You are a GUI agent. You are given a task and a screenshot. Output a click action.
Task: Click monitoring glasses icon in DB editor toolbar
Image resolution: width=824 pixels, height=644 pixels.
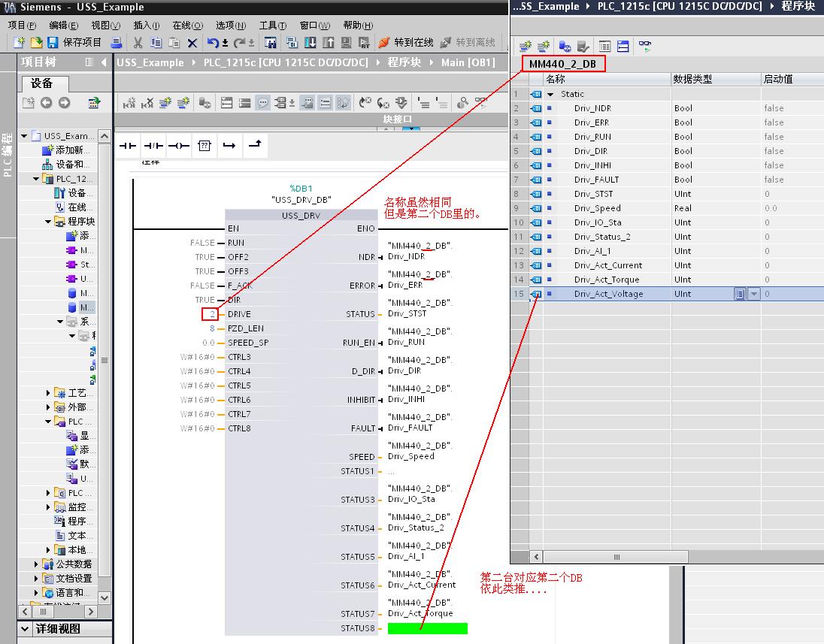click(645, 47)
